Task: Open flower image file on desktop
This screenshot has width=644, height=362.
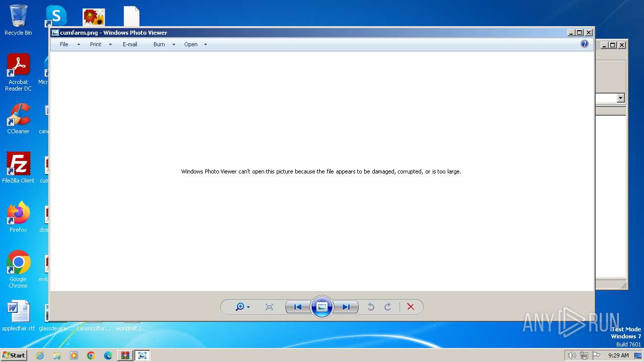Action: pos(94,17)
